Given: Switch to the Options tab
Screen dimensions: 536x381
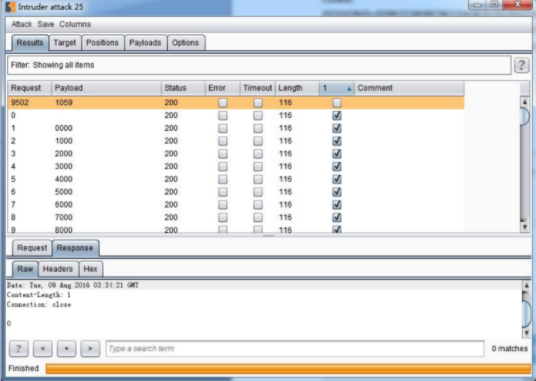Looking at the screenshot, I should click(185, 43).
